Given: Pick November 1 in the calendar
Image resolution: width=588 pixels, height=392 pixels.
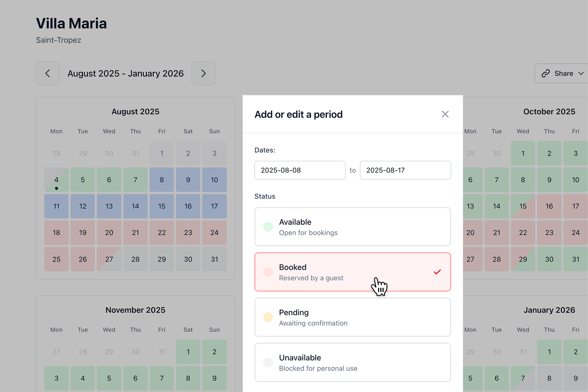Looking at the screenshot, I should [x=188, y=352].
